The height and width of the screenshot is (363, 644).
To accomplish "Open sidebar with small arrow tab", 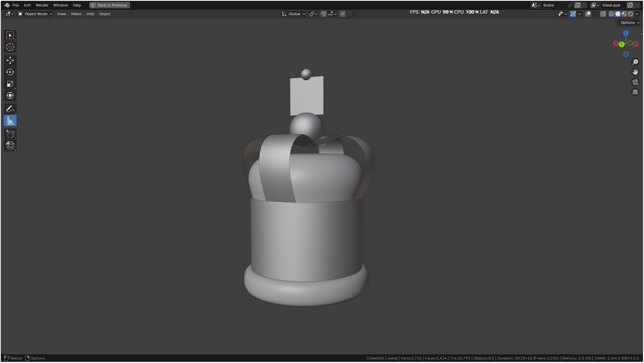I will pyautogui.click(x=641, y=34).
